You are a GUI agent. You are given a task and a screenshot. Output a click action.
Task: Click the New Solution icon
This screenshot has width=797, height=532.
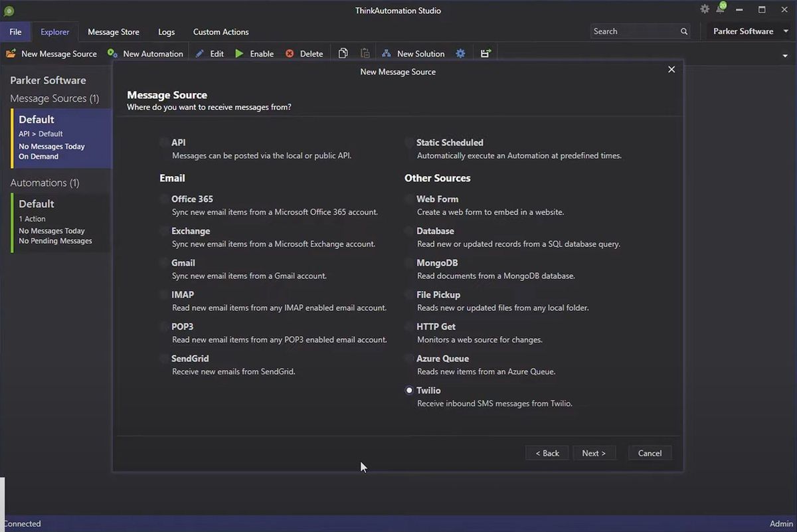387,54
